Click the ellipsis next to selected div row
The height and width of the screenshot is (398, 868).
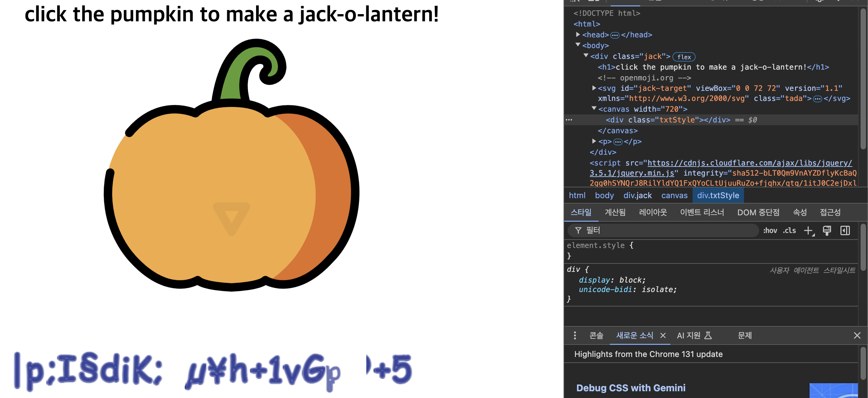coord(569,120)
